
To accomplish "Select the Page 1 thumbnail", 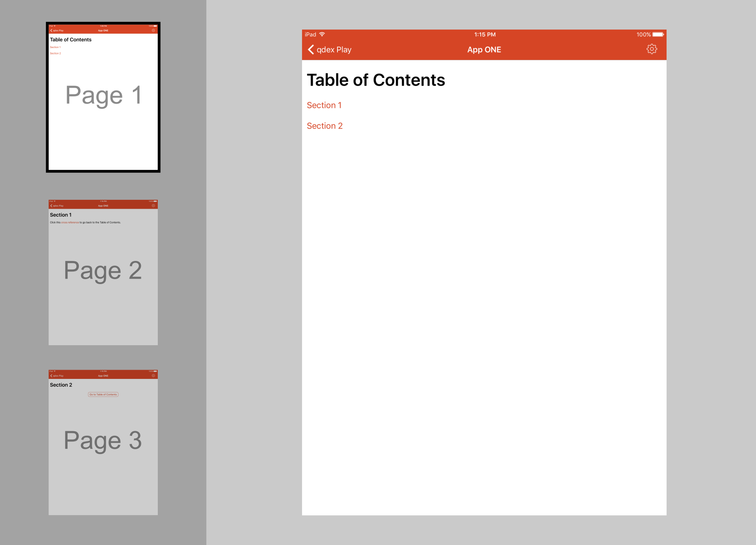I will (103, 97).
